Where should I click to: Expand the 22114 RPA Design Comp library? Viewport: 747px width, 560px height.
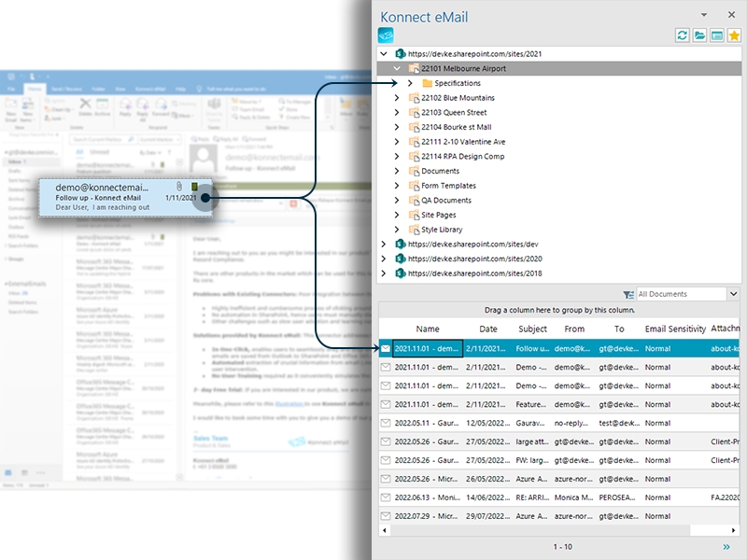[397, 156]
